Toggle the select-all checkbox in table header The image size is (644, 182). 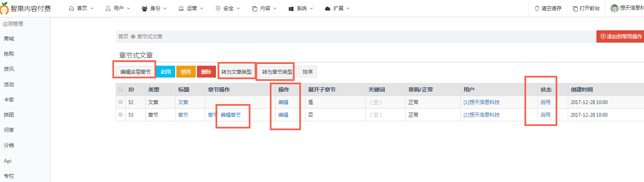pyautogui.click(x=121, y=89)
